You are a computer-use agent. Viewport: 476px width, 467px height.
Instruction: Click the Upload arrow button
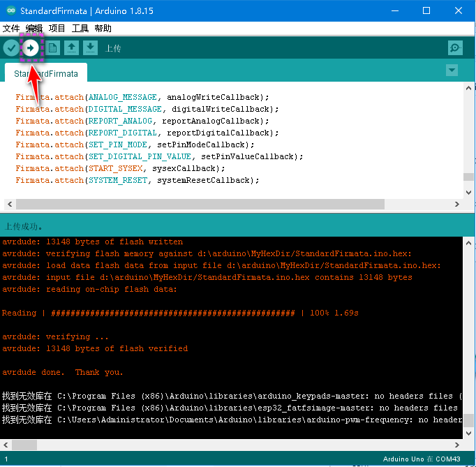click(x=31, y=48)
